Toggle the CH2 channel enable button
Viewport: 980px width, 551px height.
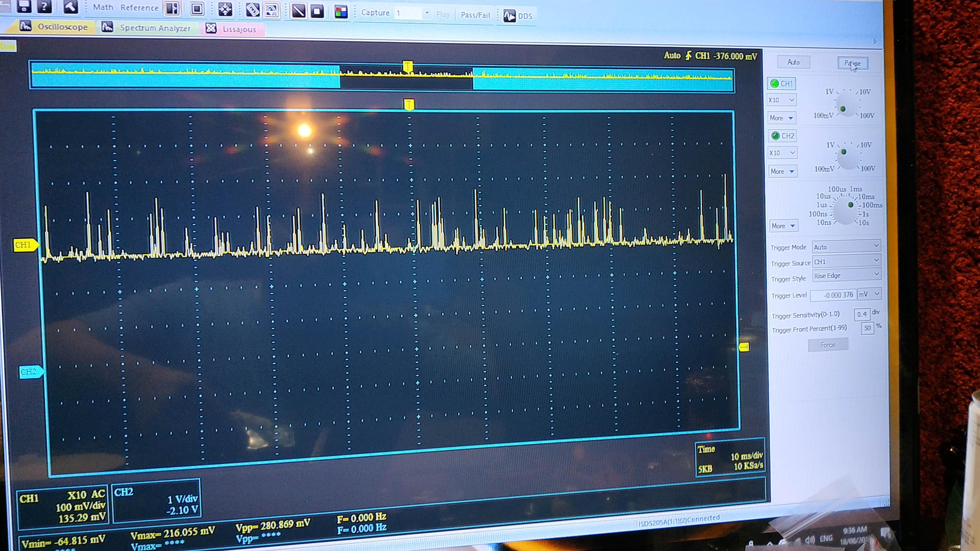point(783,136)
